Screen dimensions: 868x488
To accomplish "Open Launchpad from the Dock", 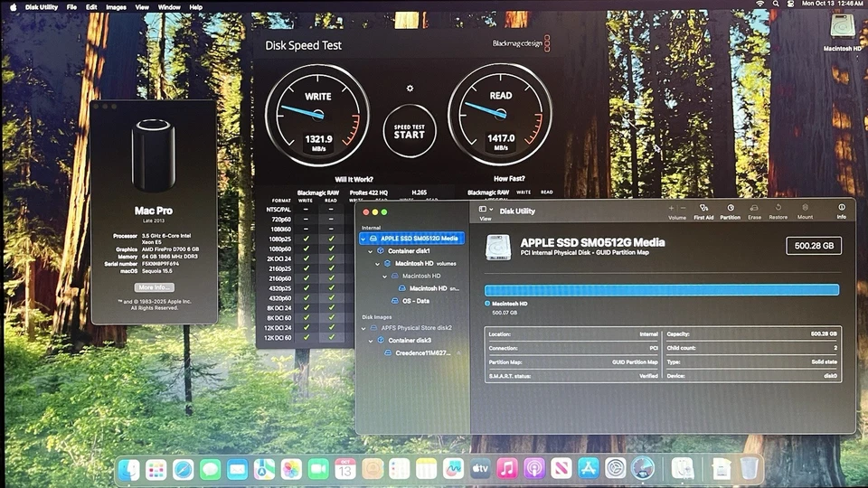I will (x=156, y=469).
